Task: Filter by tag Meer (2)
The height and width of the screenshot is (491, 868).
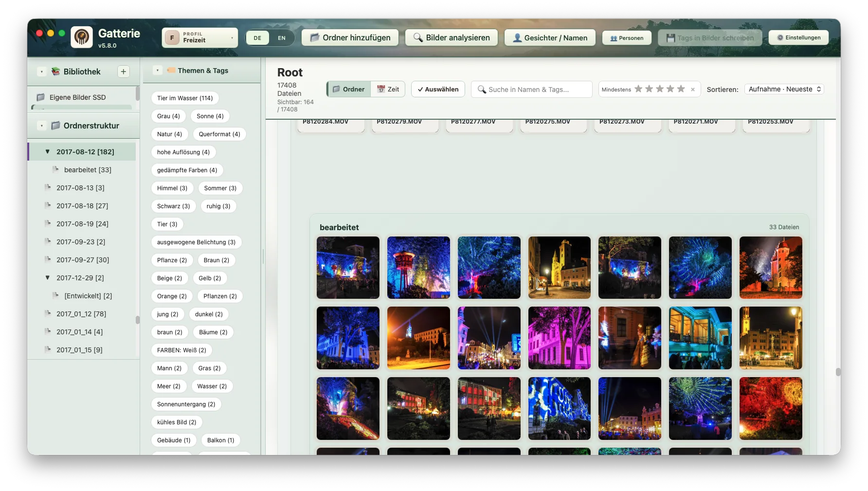Action: pos(169,386)
